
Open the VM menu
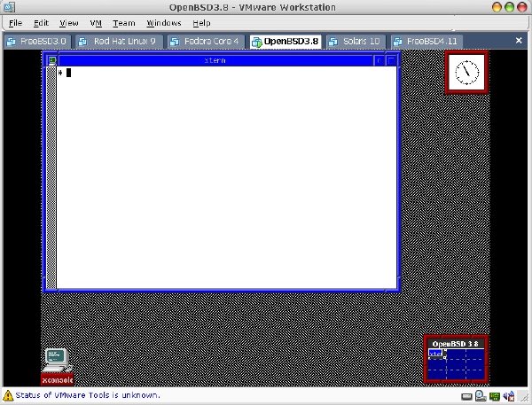[96, 23]
